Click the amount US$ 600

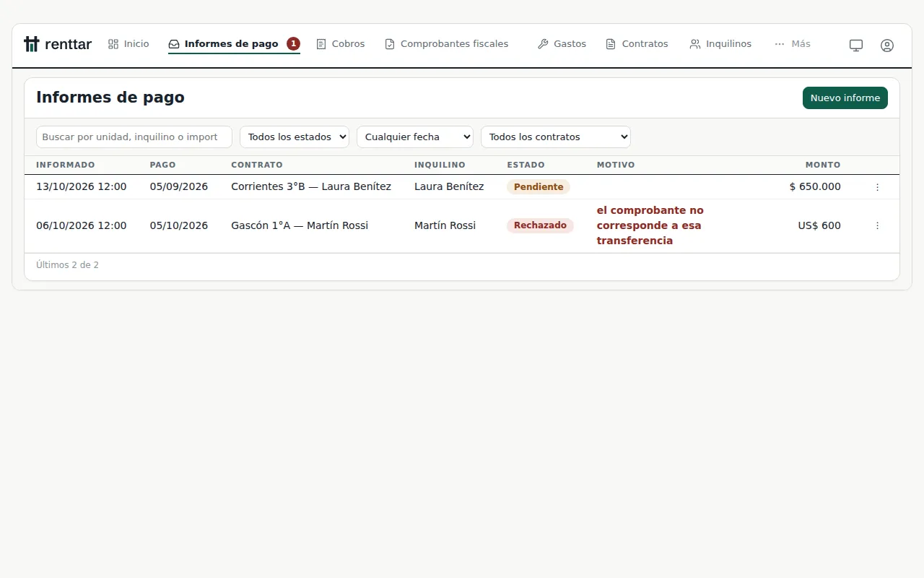(x=819, y=225)
